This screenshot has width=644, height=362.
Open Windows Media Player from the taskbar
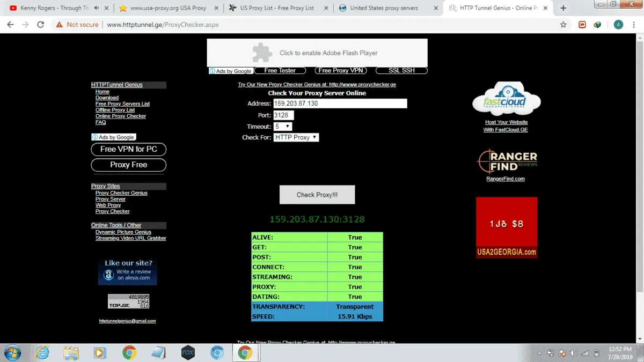coord(100,352)
